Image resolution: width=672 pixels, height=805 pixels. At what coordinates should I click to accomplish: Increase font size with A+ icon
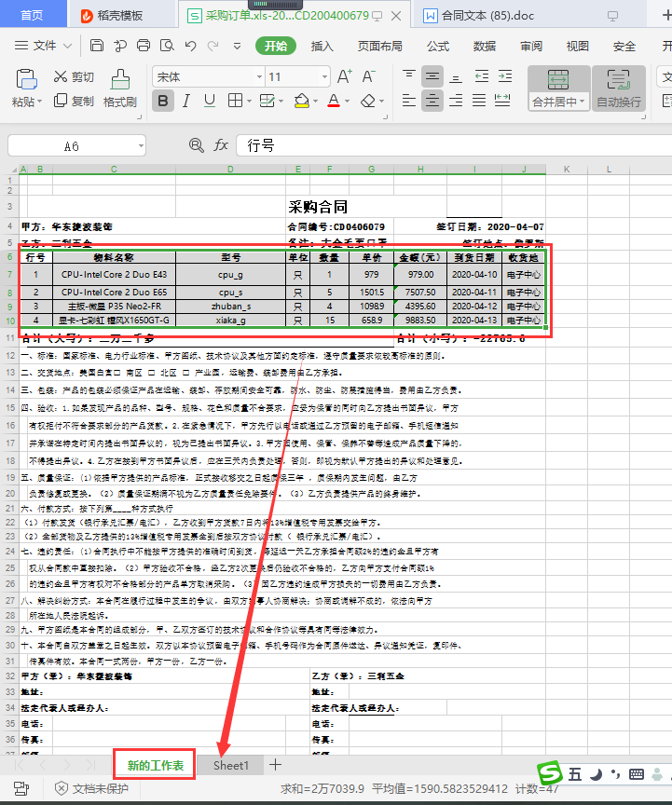(344, 76)
